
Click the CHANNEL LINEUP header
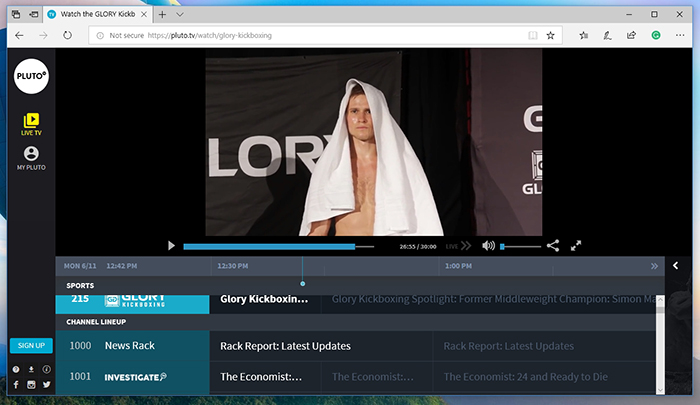point(96,322)
